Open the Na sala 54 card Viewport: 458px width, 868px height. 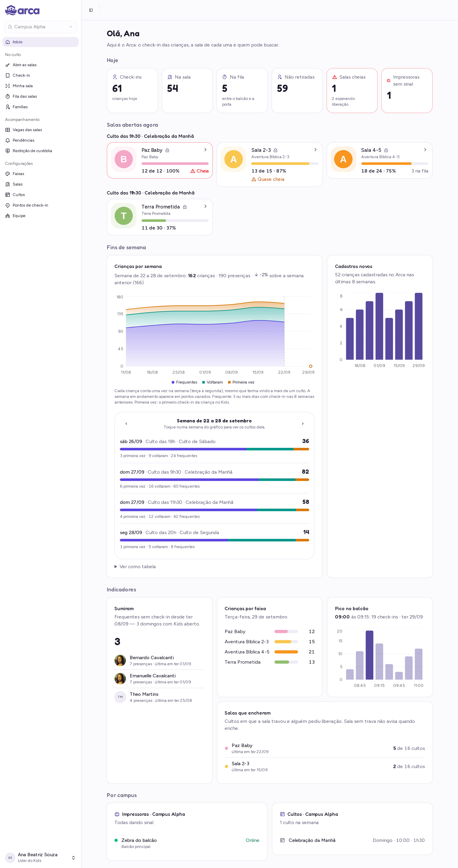pyautogui.click(x=187, y=91)
